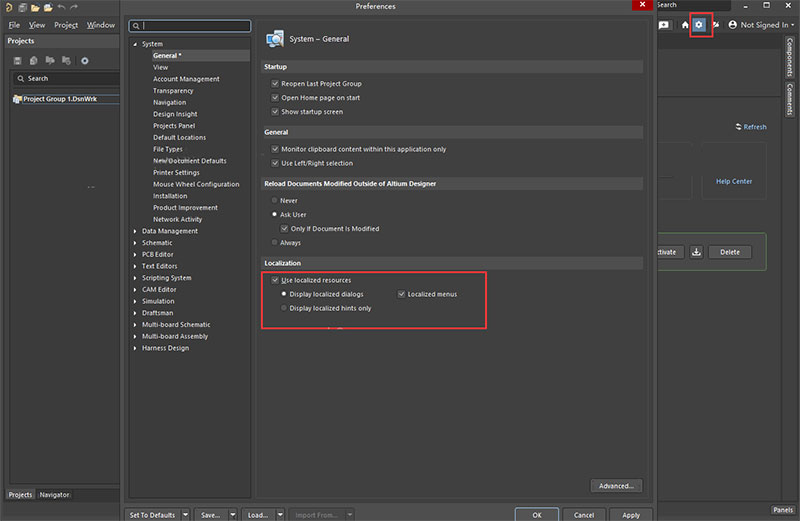Select the Never reload radio button
Viewport: 800px width, 521px height.
tap(274, 201)
